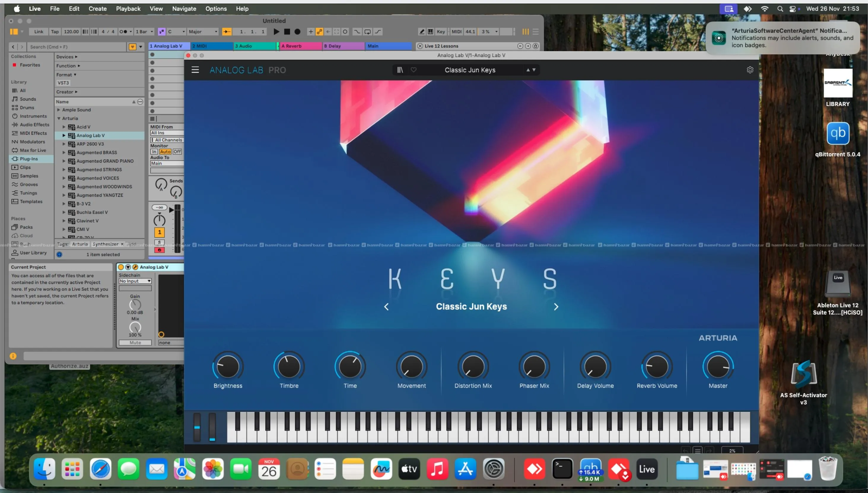Adjust the Brightness knob
The image size is (868, 493).
(x=228, y=367)
